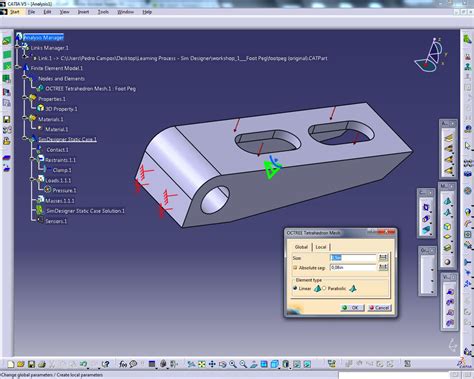Collapse the Finite Element Model.1 node
474x379 pixels.
point(18,68)
